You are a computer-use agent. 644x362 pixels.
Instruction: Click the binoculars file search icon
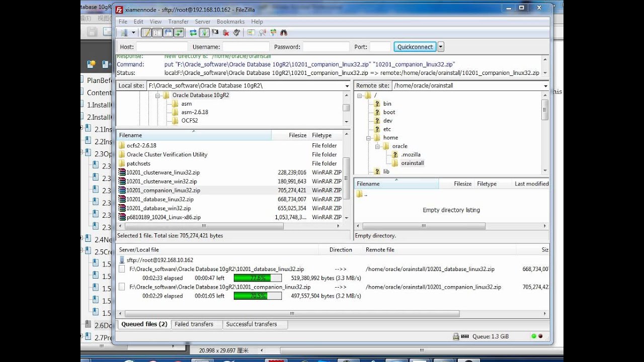(x=284, y=33)
